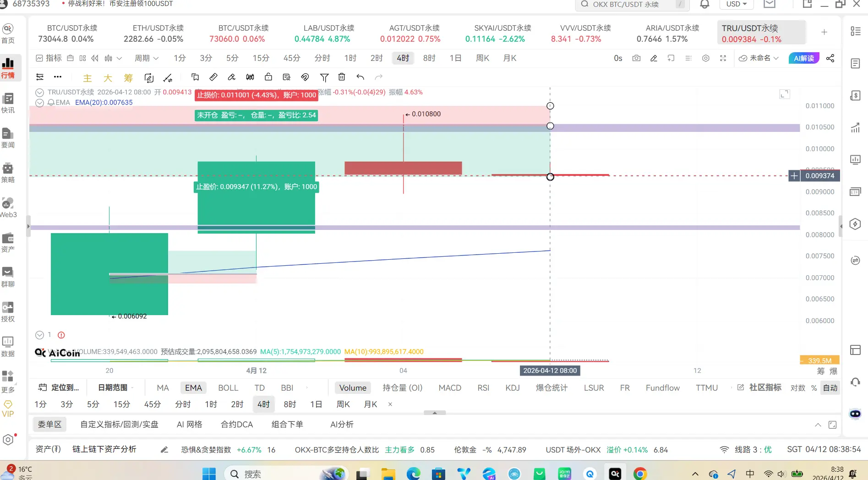Click the plus button beside price 0.009374

coord(794,176)
